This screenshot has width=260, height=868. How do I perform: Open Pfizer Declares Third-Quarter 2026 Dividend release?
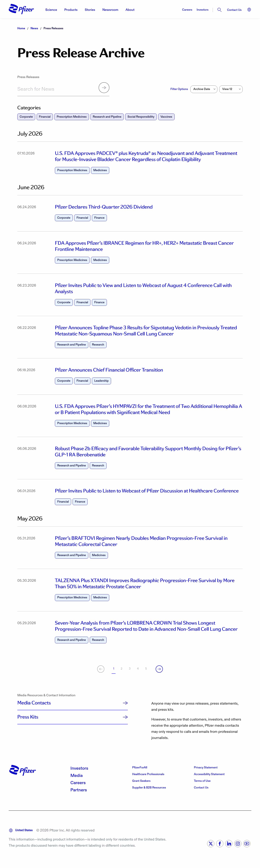(x=104, y=207)
